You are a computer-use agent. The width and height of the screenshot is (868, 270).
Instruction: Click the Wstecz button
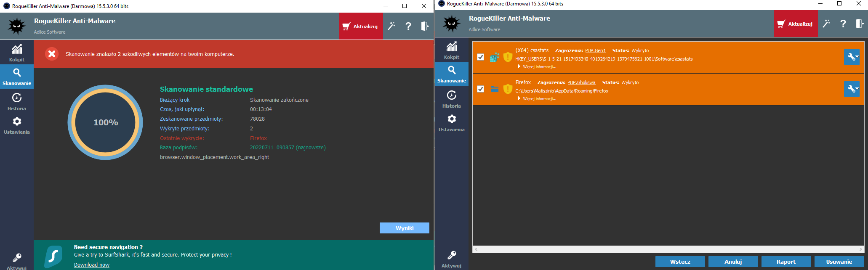tap(680, 262)
